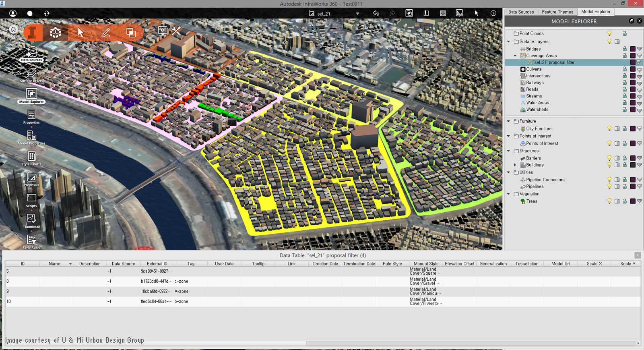
Task: Click the filter funnel icon for Buildings
Action: (639, 165)
